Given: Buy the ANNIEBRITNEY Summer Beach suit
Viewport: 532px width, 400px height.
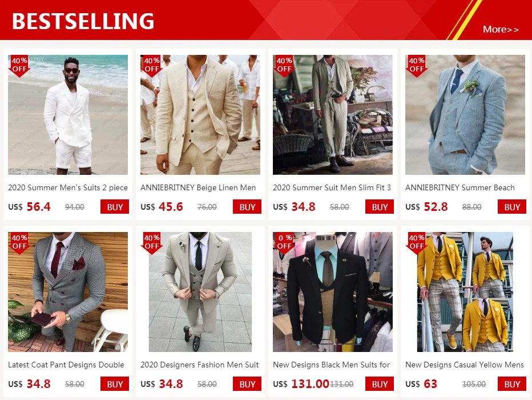Looking at the screenshot, I should point(511,207).
